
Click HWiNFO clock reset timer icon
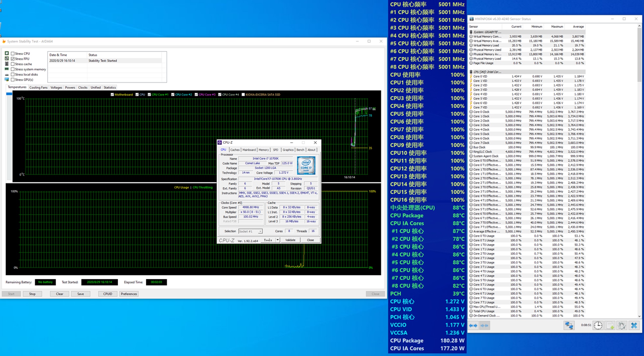(x=598, y=325)
